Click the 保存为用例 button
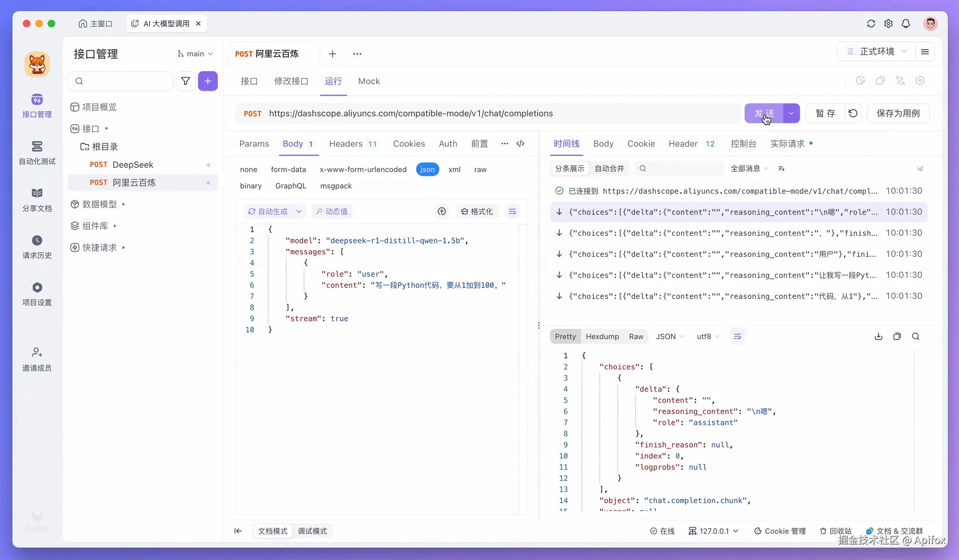The height and width of the screenshot is (560, 959). [x=898, y=113]
